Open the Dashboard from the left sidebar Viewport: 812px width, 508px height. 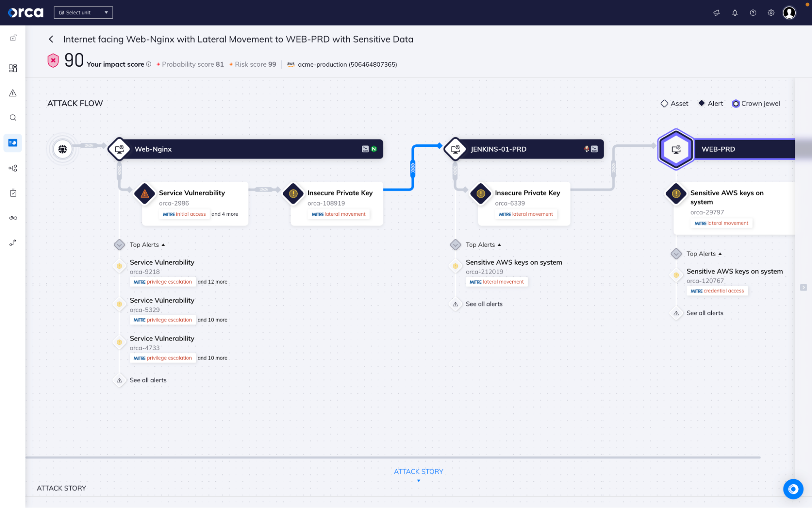(13, 68)
